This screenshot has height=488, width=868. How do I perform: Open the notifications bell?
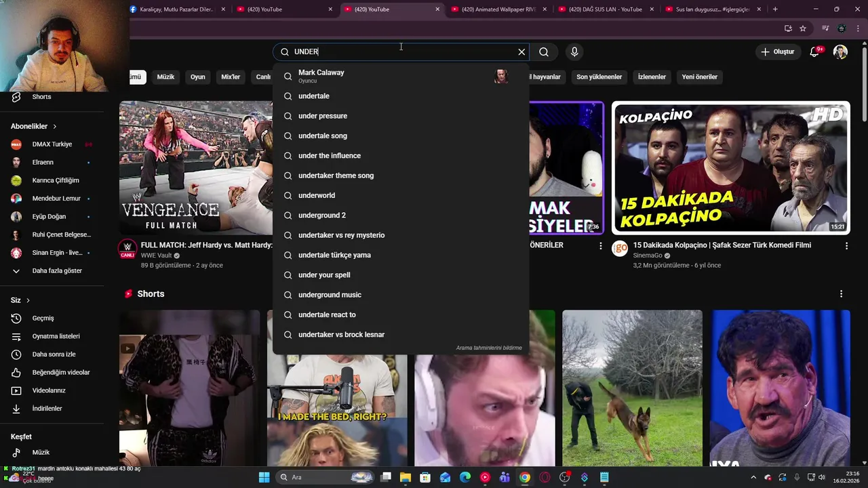(815, 52)
